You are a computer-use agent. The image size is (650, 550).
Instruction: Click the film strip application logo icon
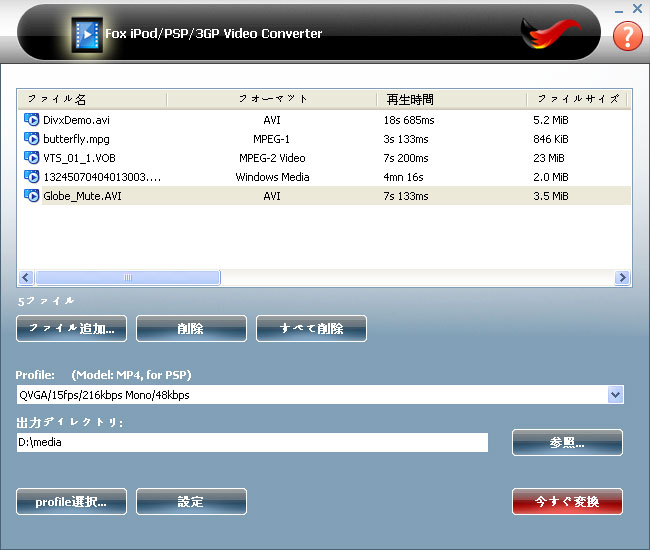tap(87, 35)
